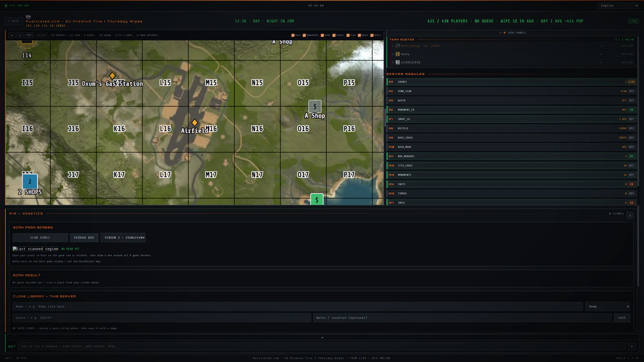Open the R9 BASE_IDEAS module row
Screen dimensions: 644x362
(x=511, y=138)
